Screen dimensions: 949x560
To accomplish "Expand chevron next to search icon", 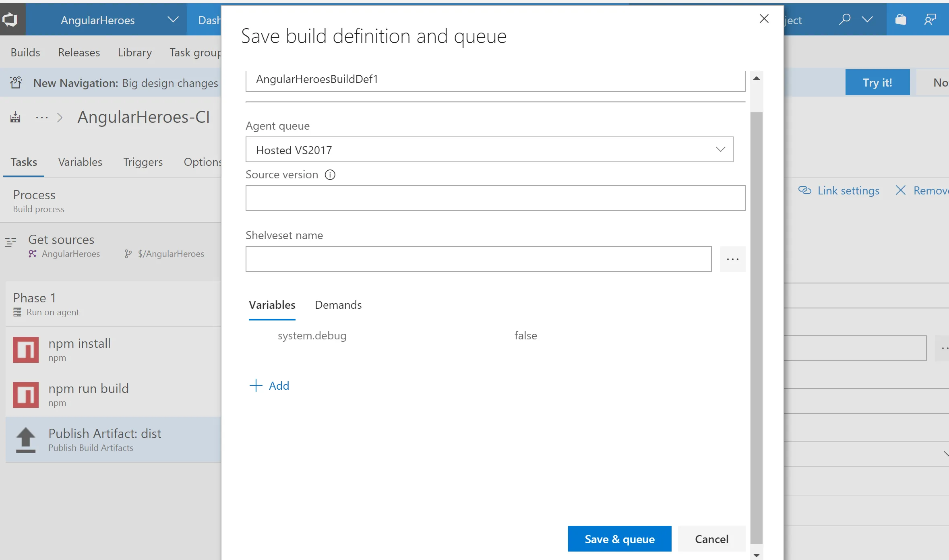I will click(867, 19).
